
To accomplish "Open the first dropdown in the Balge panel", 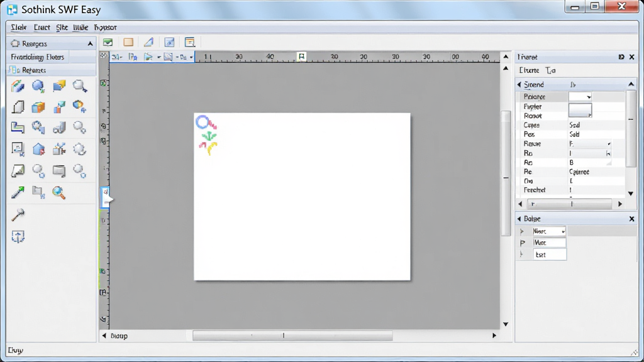I will click(549, 231).
